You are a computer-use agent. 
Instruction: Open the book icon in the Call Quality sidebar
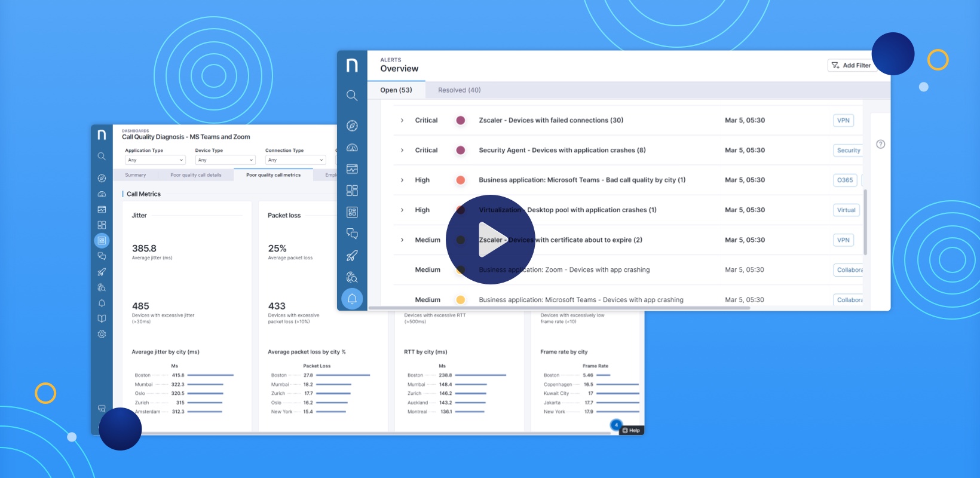click(x=102, y=318)
